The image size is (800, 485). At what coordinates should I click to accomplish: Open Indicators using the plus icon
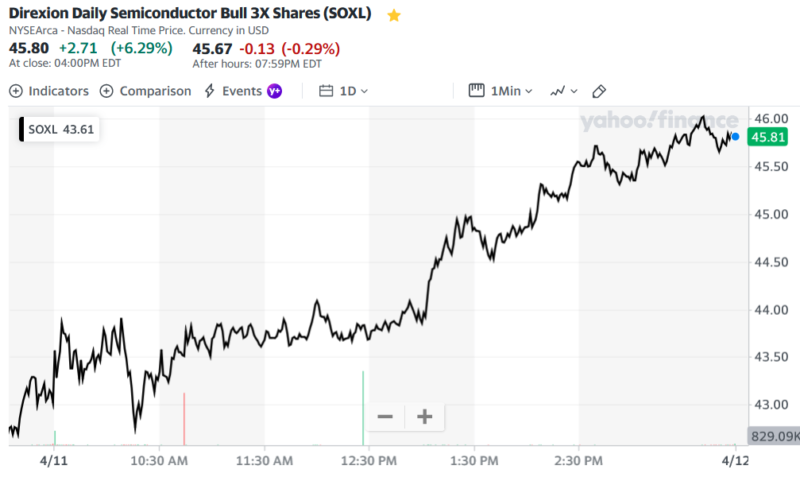click(16, 91)
